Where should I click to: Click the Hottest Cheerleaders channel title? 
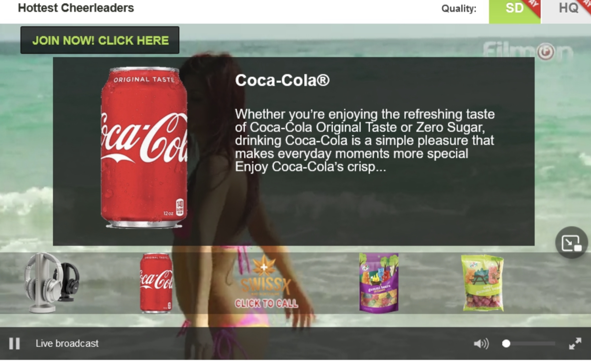click(76, 8)
